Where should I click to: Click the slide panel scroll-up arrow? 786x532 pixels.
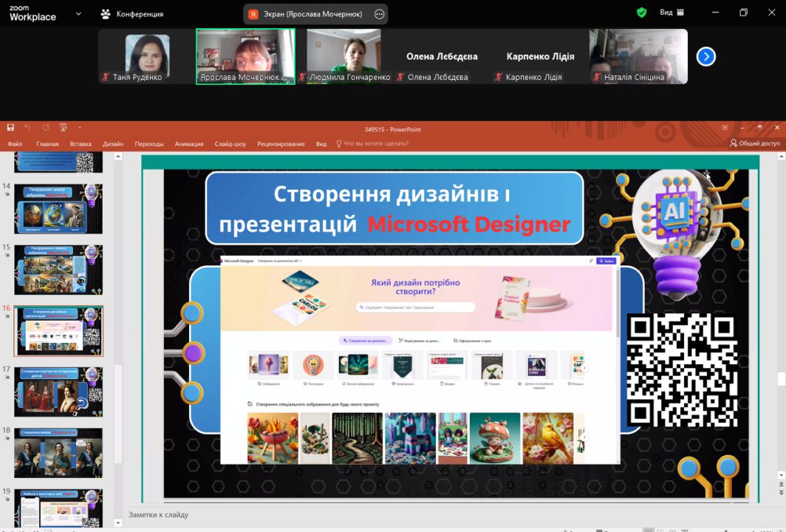(x=118, y=157)
